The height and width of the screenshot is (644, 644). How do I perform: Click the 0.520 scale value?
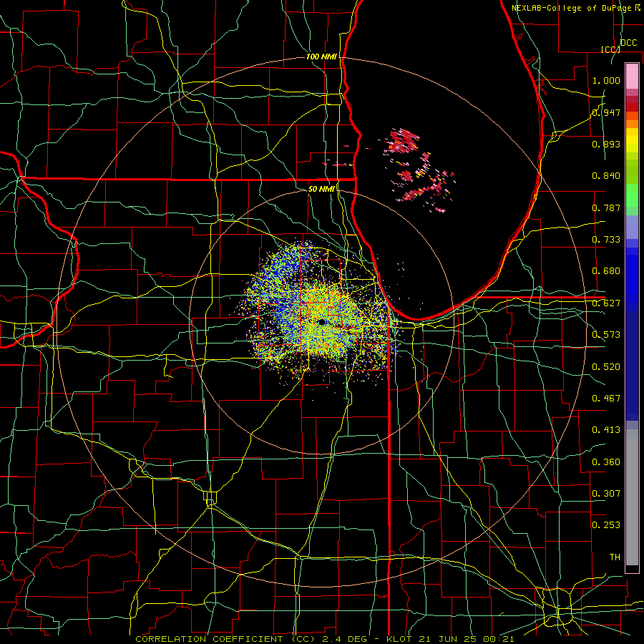(x=606, y=367)
